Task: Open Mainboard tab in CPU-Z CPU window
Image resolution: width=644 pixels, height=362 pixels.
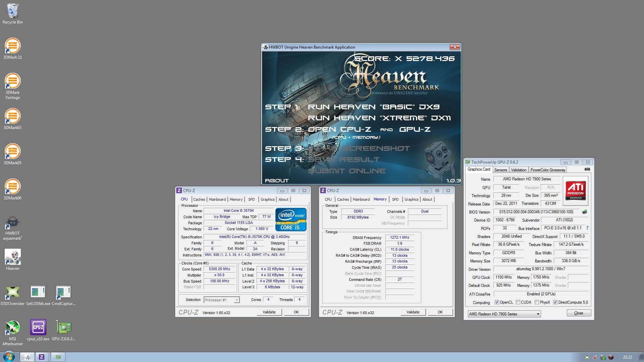Action: 217,199
